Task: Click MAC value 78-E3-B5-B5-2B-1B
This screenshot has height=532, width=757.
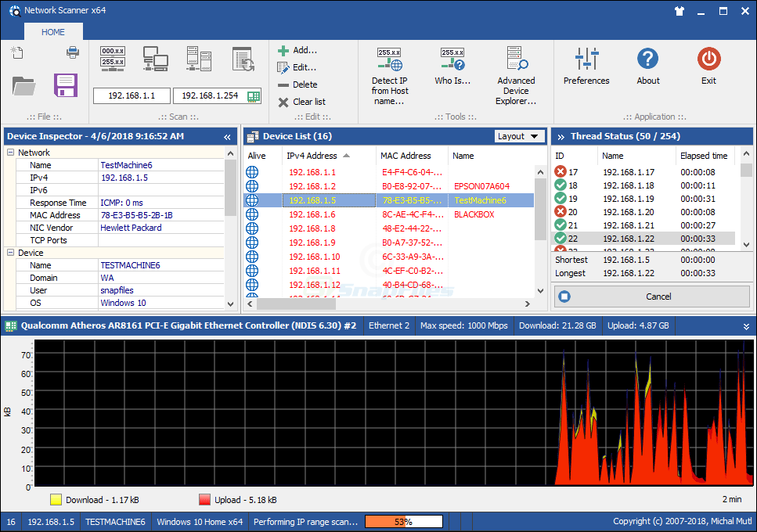Action: (137, 215)
